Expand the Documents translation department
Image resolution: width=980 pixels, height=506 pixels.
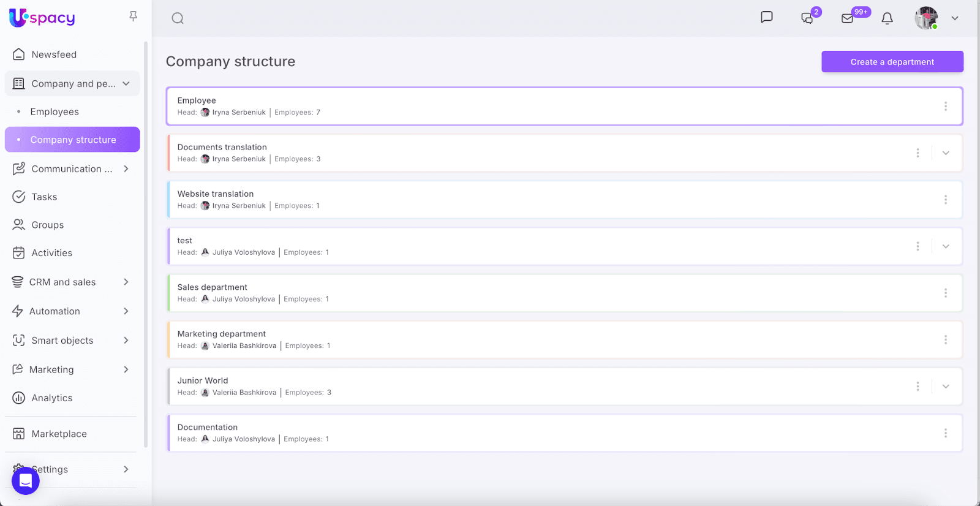pos(946,153)
